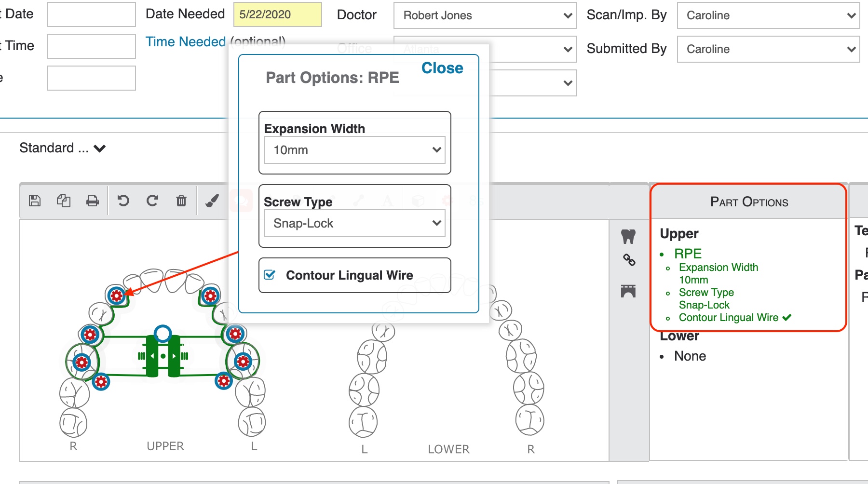Image resolution: width=868 pixels, height=484 pixels.
Task: Click the arch-shaped icon below the chain link
Action: pyautogui.click(x=628, y=291)
